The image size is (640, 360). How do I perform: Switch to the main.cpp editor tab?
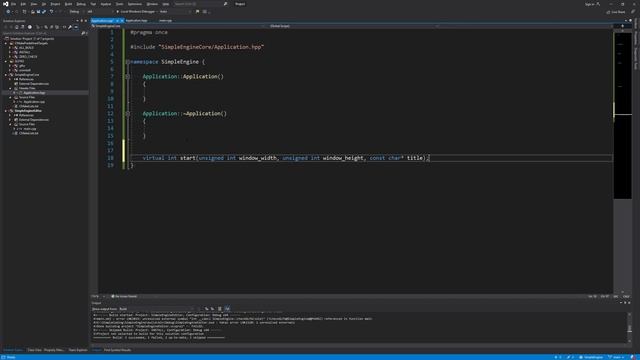click(165, 20)
